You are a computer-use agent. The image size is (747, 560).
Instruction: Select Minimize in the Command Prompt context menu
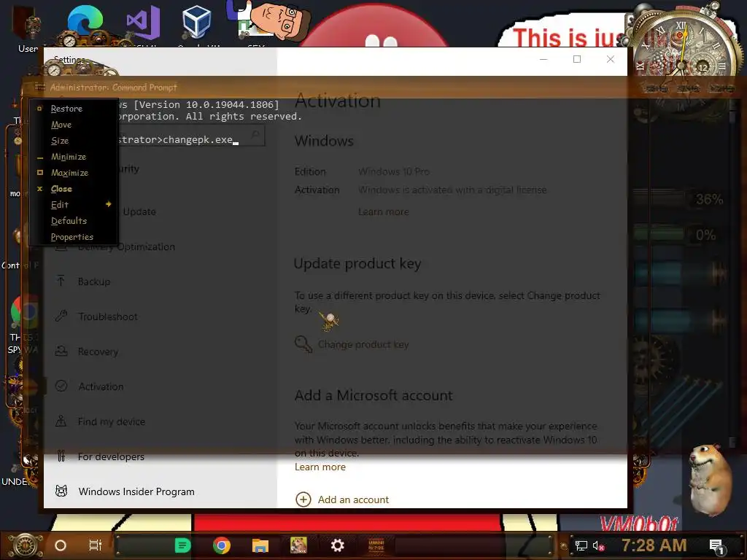click(68, 157)
